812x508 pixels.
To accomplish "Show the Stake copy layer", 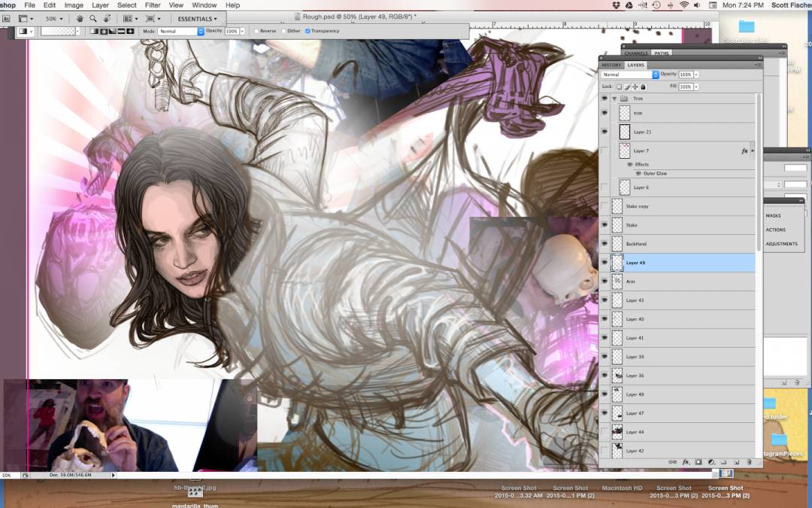I will click(x=604, y=206).
